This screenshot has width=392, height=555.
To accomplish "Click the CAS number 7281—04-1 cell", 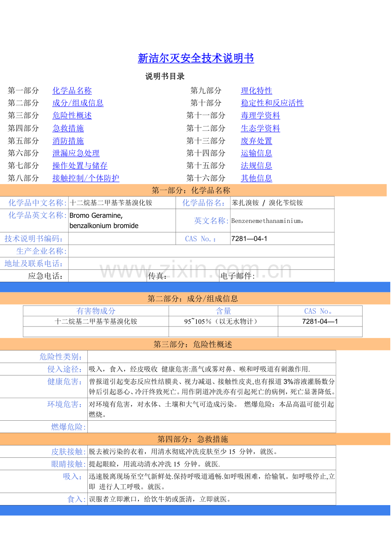I will point(282,239).
